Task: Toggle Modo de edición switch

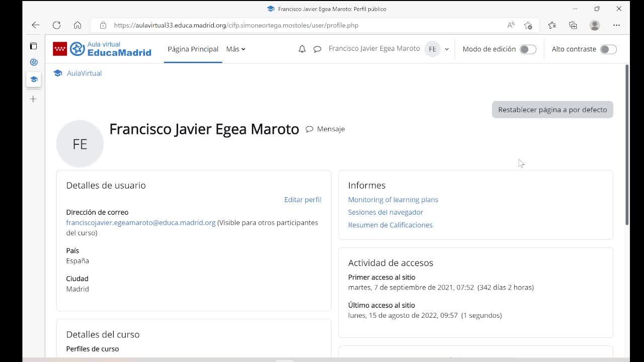Action: 528,49
